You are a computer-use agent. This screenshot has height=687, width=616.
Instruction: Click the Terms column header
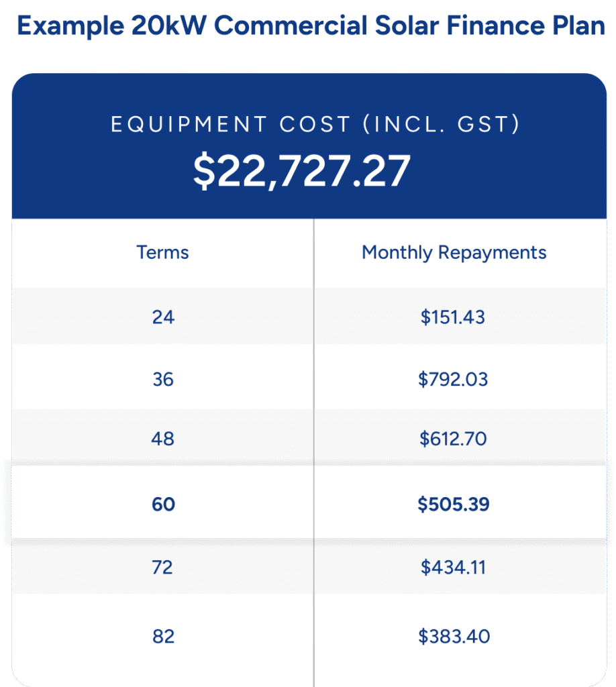coord(162,252)
